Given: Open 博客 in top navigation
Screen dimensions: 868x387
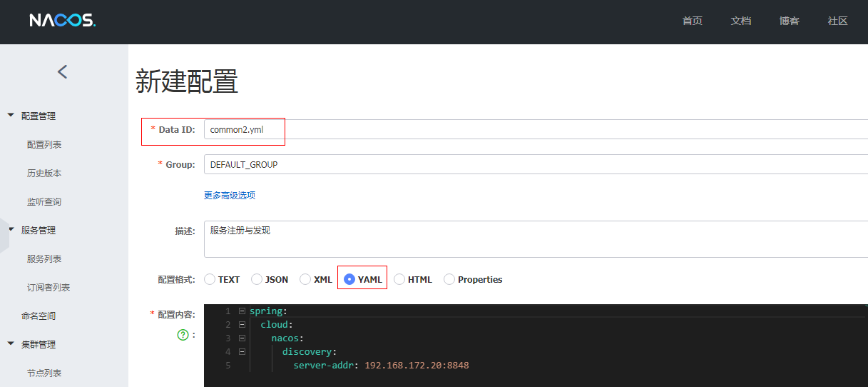Looking at the screenshot, I should [790, 21].
